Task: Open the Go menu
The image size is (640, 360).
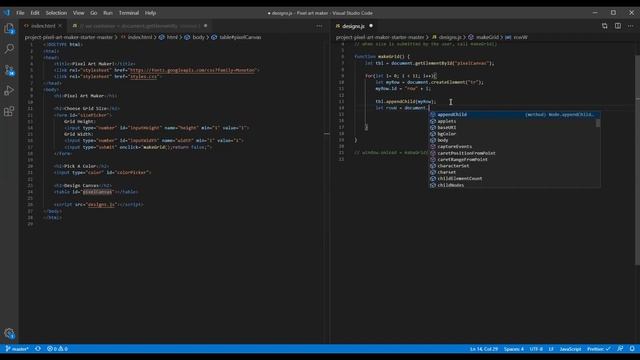Action: click(x=93, y=13)
